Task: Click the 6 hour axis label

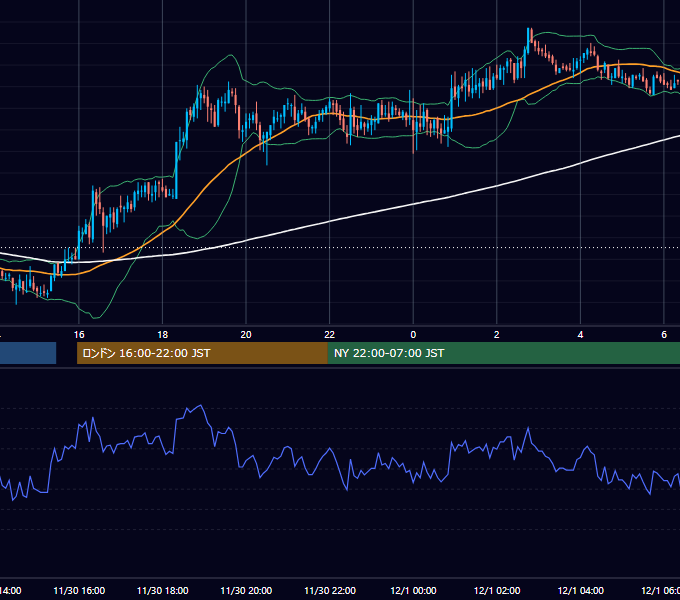Action: (x=664, y=335)
